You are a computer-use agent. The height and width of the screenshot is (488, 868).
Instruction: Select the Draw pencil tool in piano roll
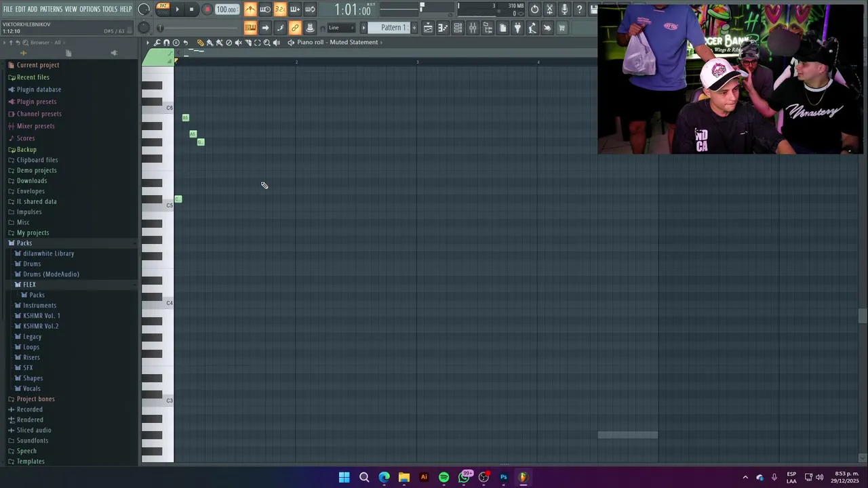pyautogui.click(x=201, y=42)
